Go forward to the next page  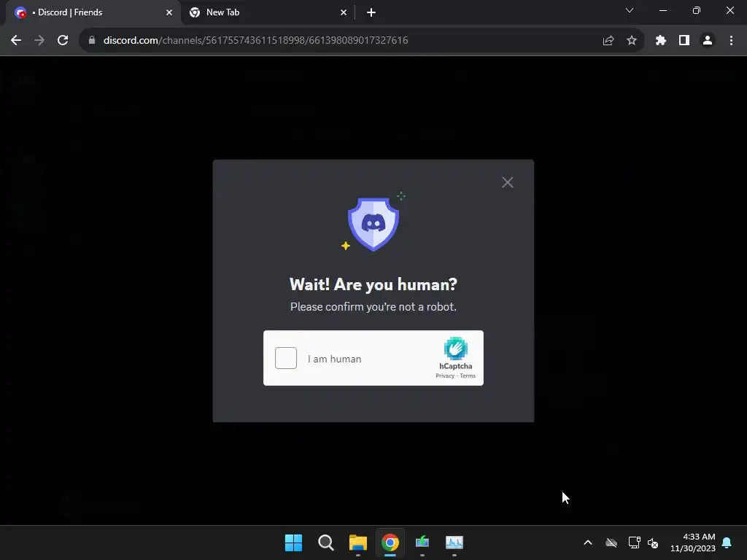pos(39,41)
